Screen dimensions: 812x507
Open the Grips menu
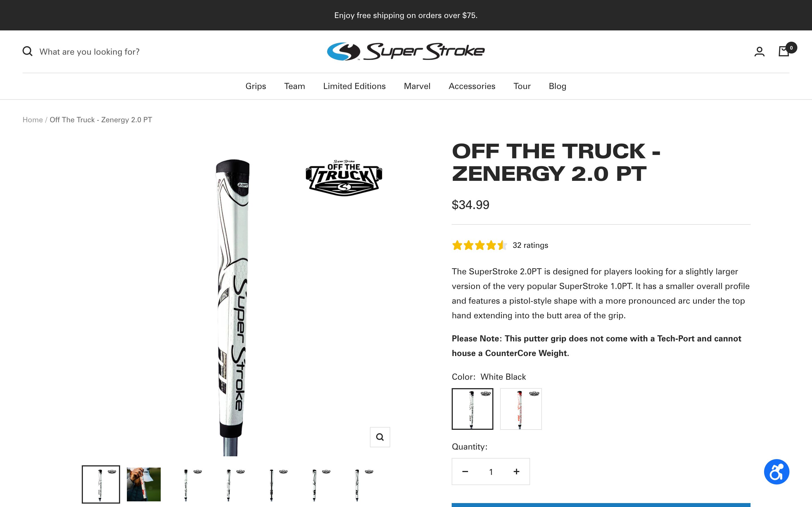[256, 86]
